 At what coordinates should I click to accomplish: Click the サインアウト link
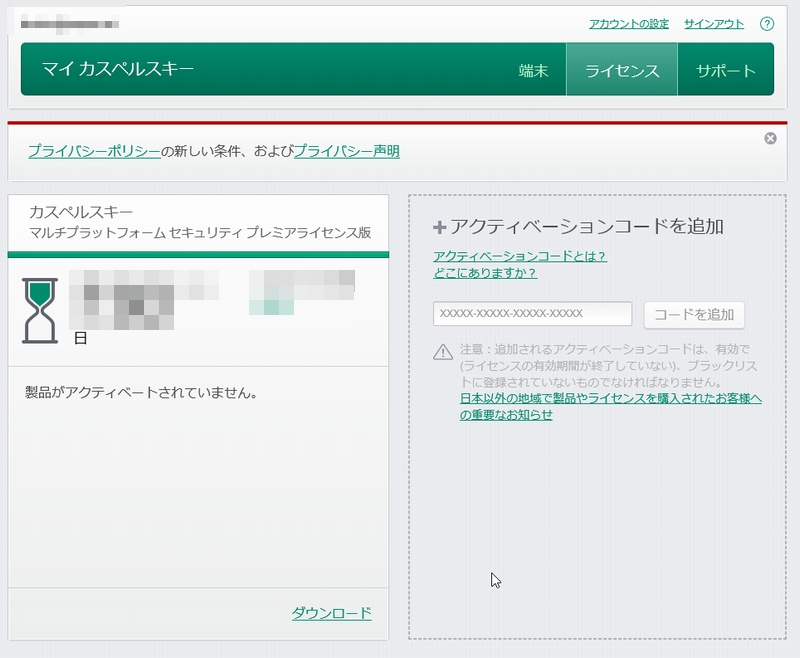tap(714, 23)
